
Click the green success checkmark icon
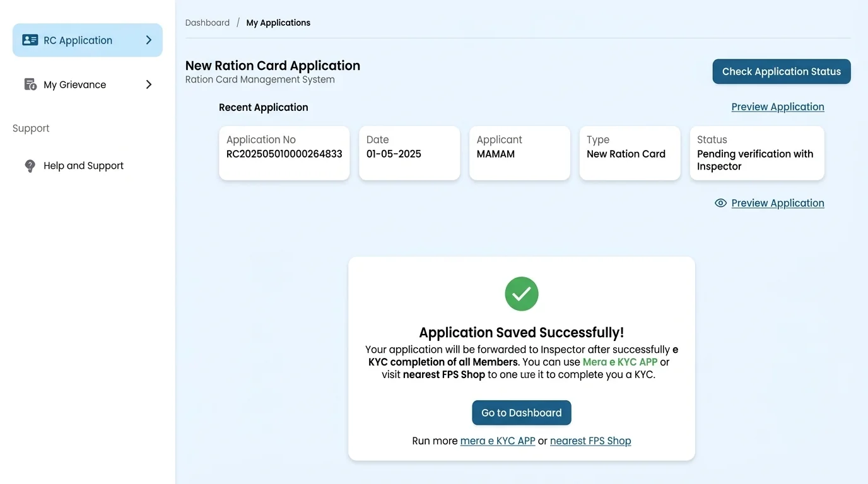[x=522, y=294]
